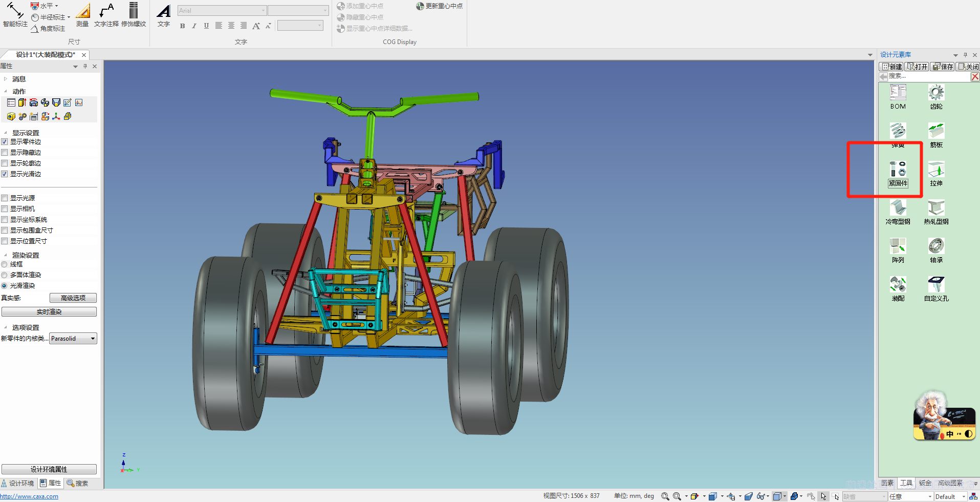Select the 修饰螺纹 cosmetic thread tool
Screen dimensions: 980x502
[134, 15]
